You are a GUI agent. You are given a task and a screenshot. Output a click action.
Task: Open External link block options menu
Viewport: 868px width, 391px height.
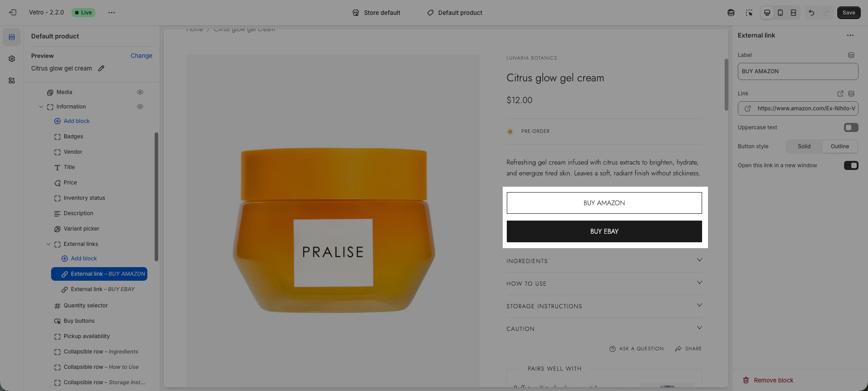tap(850, 35)
